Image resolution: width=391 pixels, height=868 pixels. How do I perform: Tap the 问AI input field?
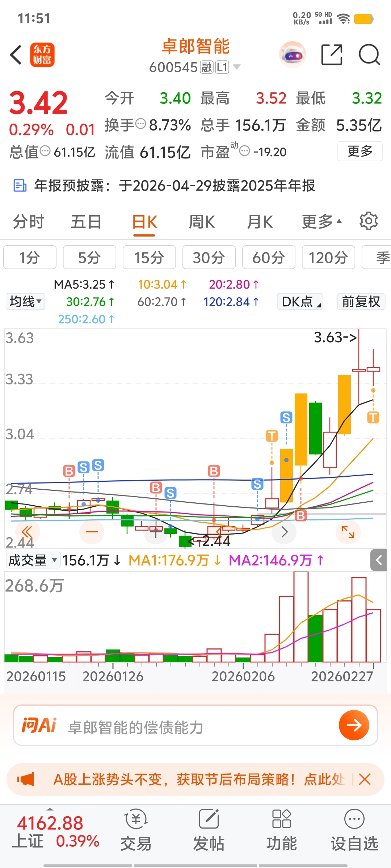[195, 725]
